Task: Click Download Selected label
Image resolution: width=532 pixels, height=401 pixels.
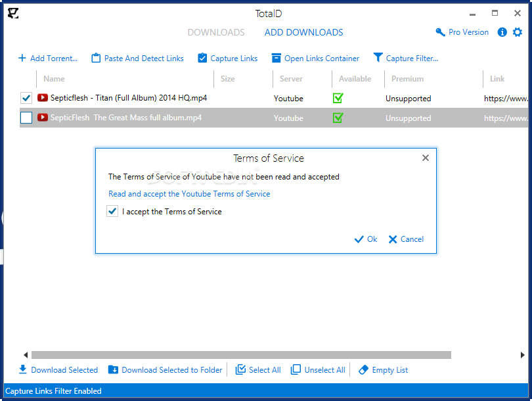Action: [64, 369]
